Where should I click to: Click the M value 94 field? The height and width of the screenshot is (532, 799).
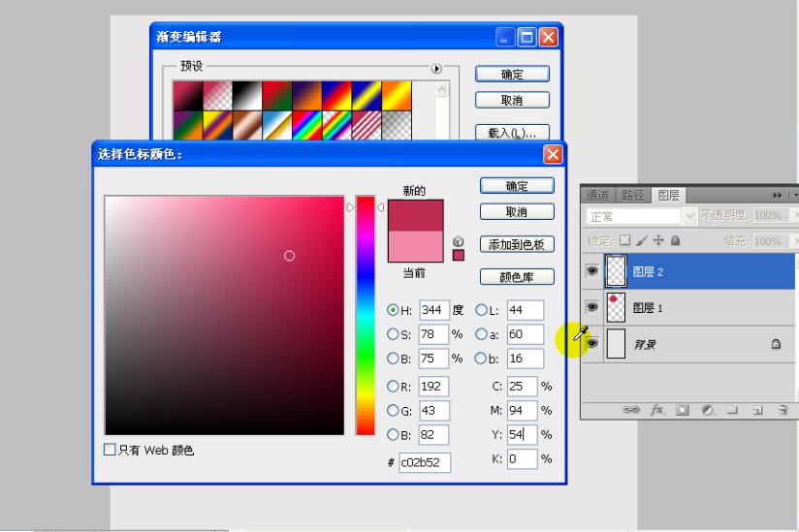pyautogui.click(x=523, y=410)
